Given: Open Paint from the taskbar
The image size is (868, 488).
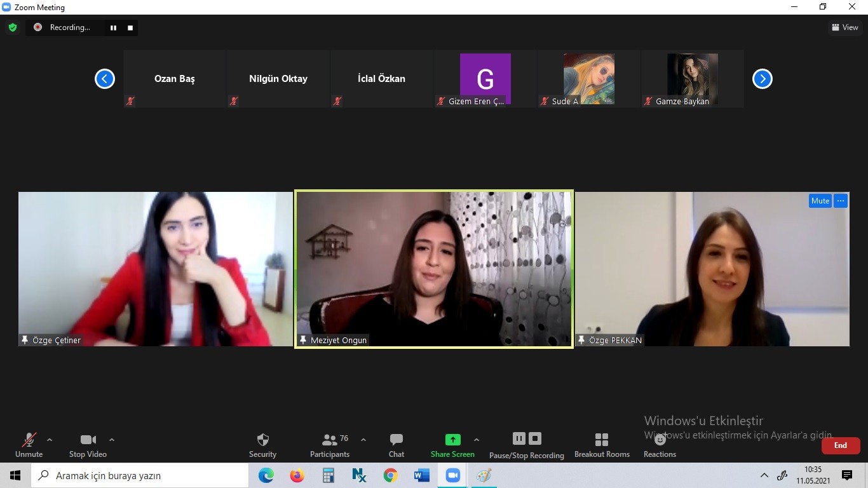Looking at the screenshot, I should (x=484, y=475).
